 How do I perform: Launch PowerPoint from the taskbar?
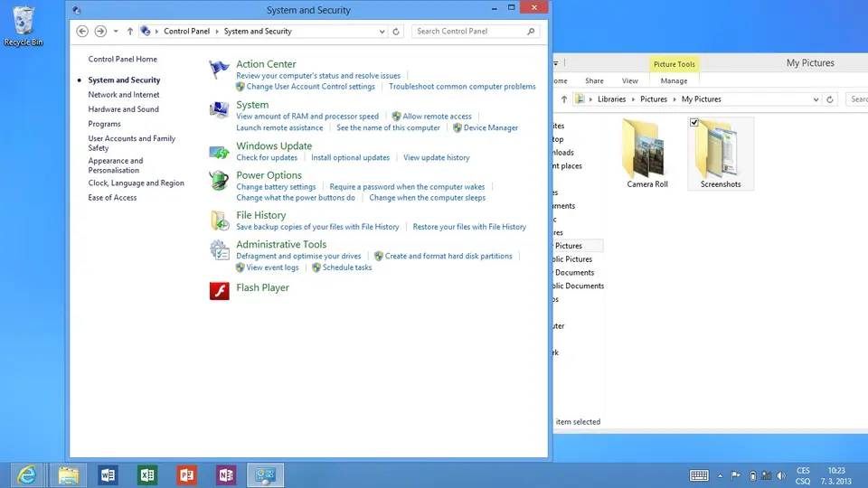pos(186,475)
